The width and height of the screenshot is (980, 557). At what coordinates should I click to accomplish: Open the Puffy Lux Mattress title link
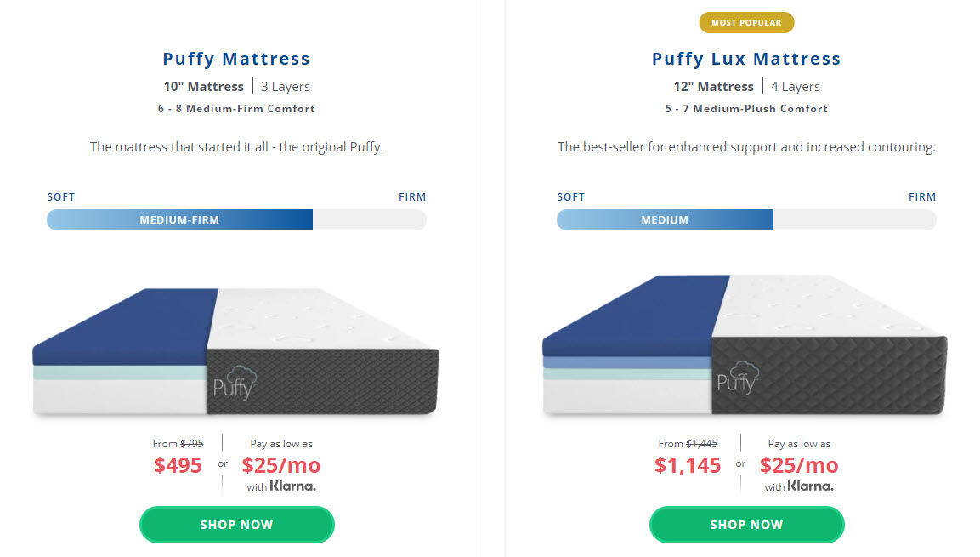[x=746, y=59]
